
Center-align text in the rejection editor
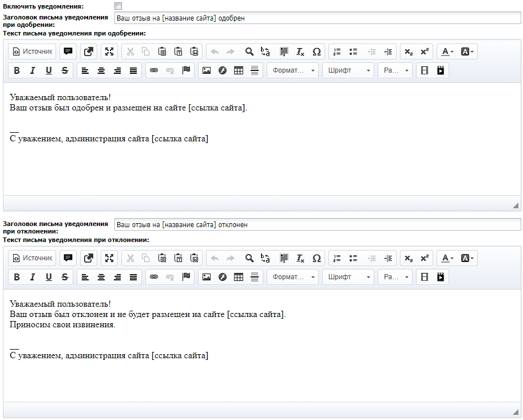point(101,277)
